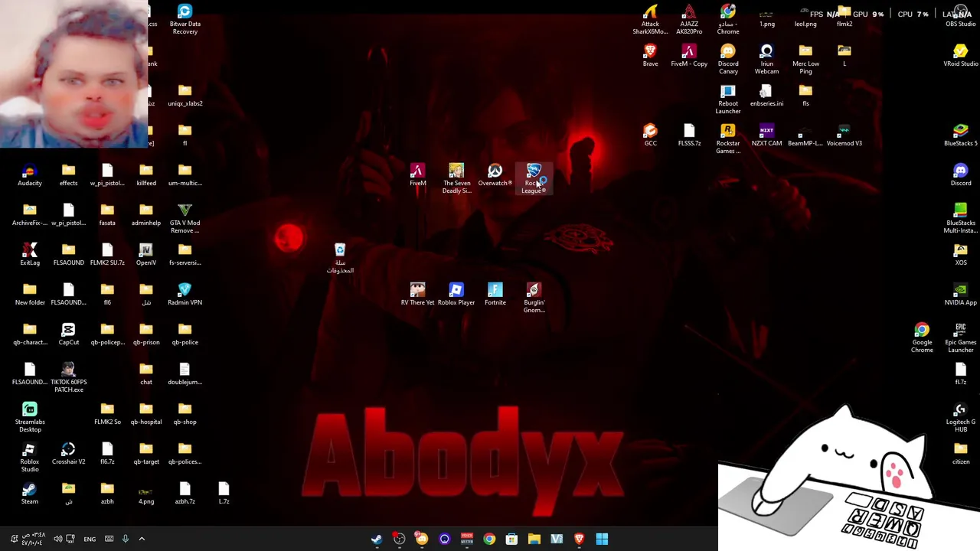The width and height of the screenshot is (980, 551).
Task: Open Bitwar Data Recovery shortcut
Action: [x=185, y=20]
